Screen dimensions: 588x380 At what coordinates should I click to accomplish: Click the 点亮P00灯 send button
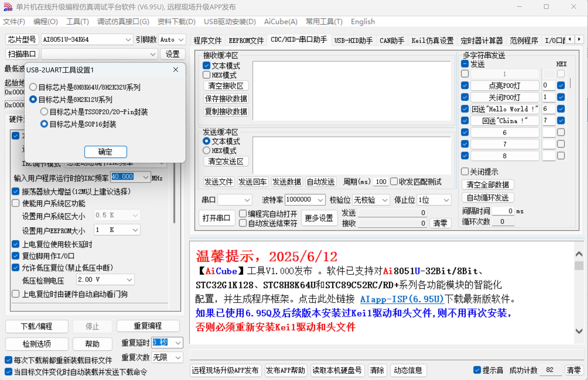(504, 86)
